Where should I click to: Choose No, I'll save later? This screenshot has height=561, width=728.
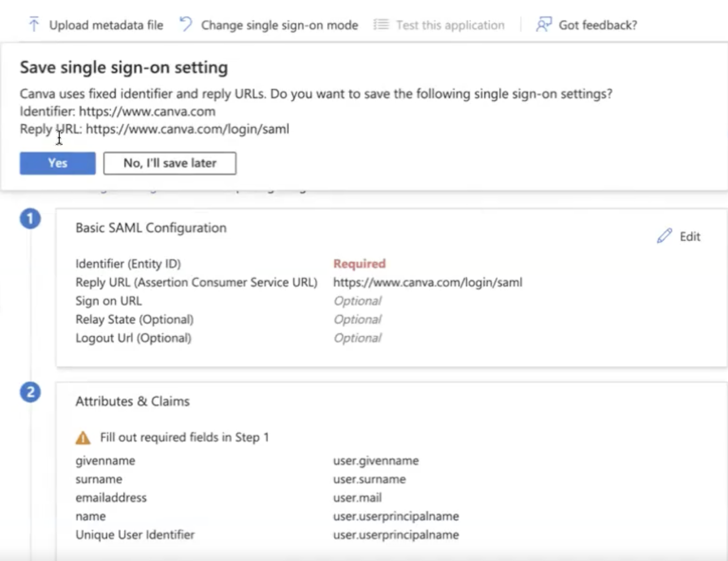(170, 163)
